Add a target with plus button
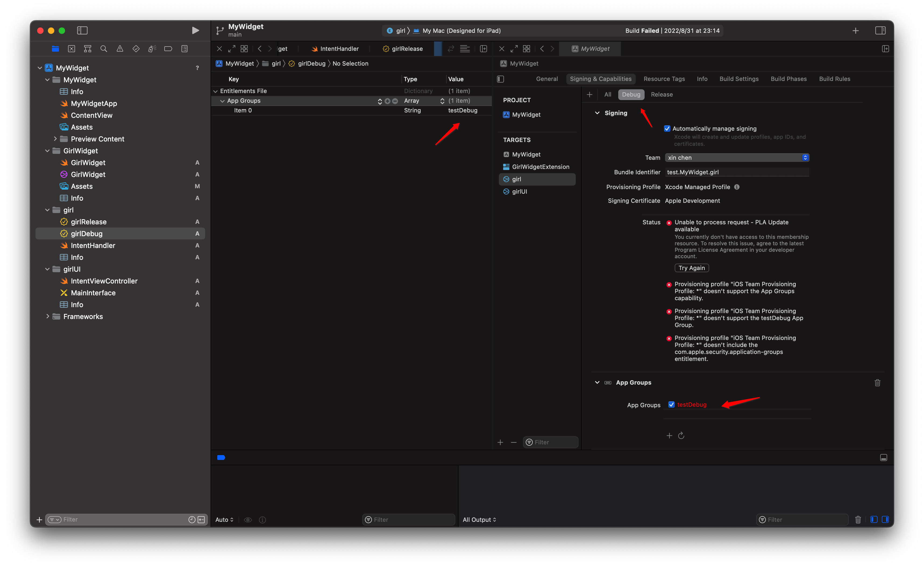 tap(500, 442)
